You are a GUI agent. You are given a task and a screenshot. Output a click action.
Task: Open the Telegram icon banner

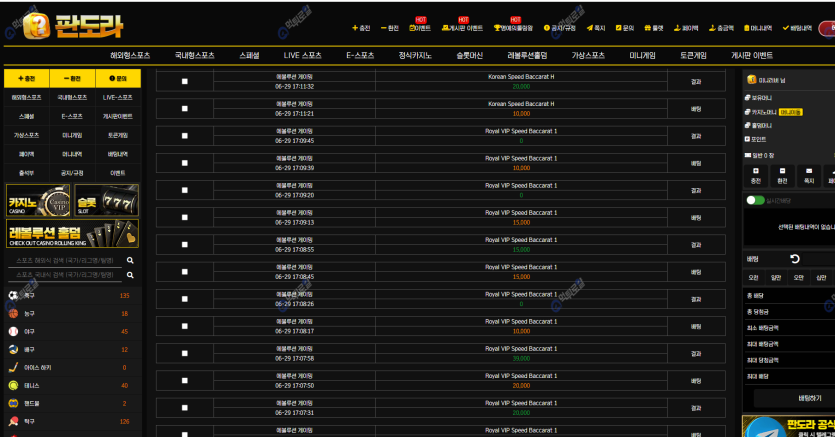765,427
